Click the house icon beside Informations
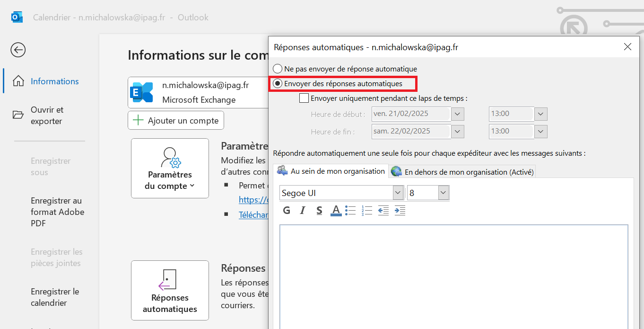This screenshot has height=329, width=644. pos(18,81)
